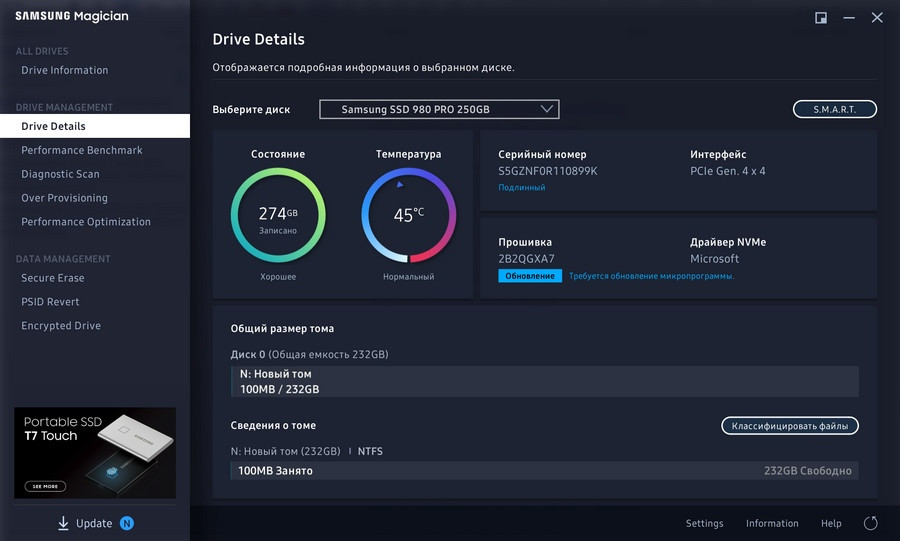
Task: Click the 100MB Занято usage bar
Action: [545, 470]
